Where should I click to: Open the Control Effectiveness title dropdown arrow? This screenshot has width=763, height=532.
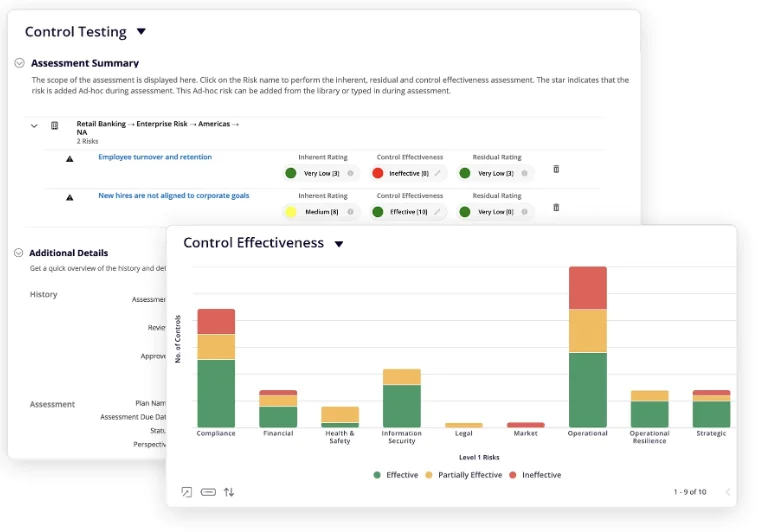(x=339, y=244)
